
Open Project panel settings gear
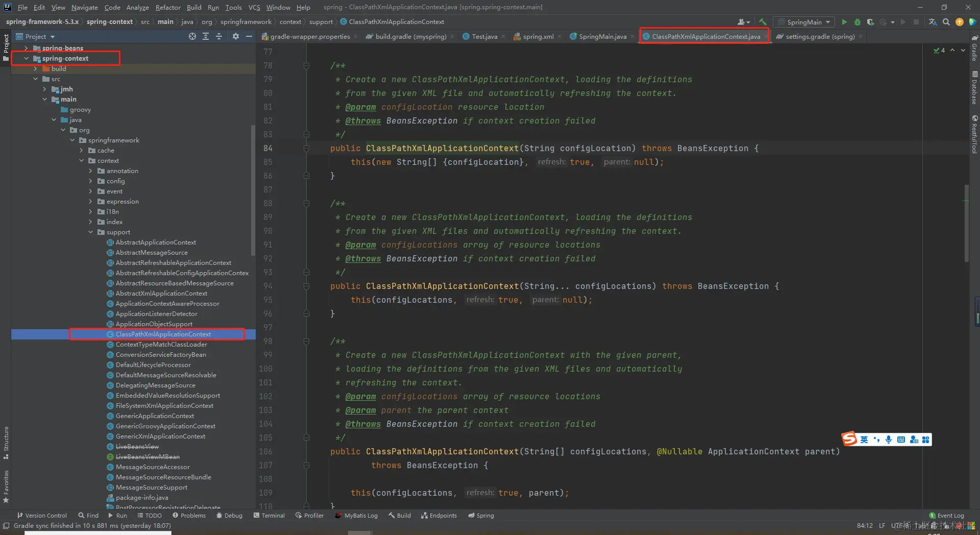235,36
